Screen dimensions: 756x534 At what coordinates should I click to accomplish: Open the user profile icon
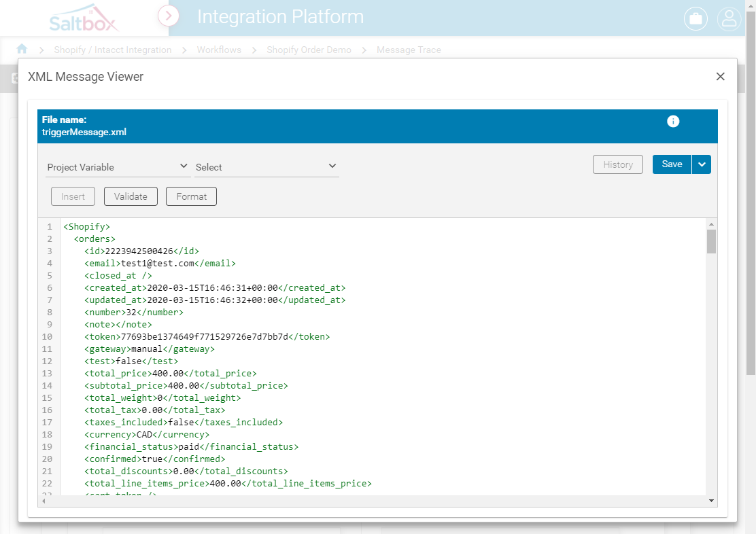729,19
